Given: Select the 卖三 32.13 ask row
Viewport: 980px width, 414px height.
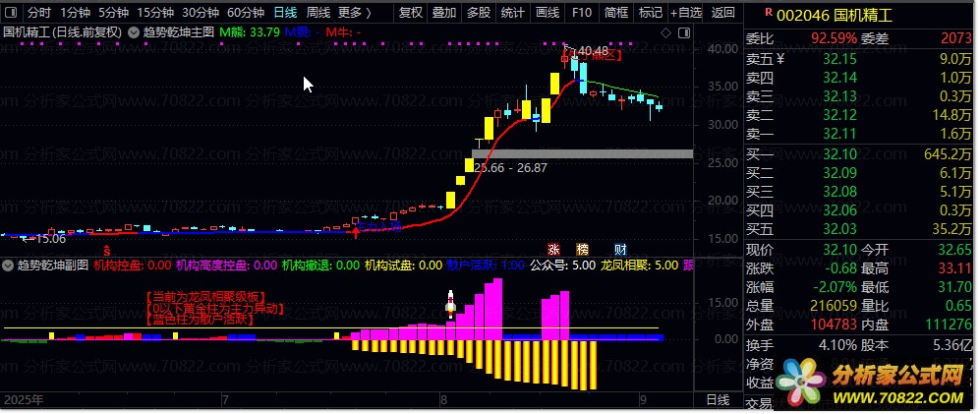Looking at the screenshot, I should (x=860, y=96).
